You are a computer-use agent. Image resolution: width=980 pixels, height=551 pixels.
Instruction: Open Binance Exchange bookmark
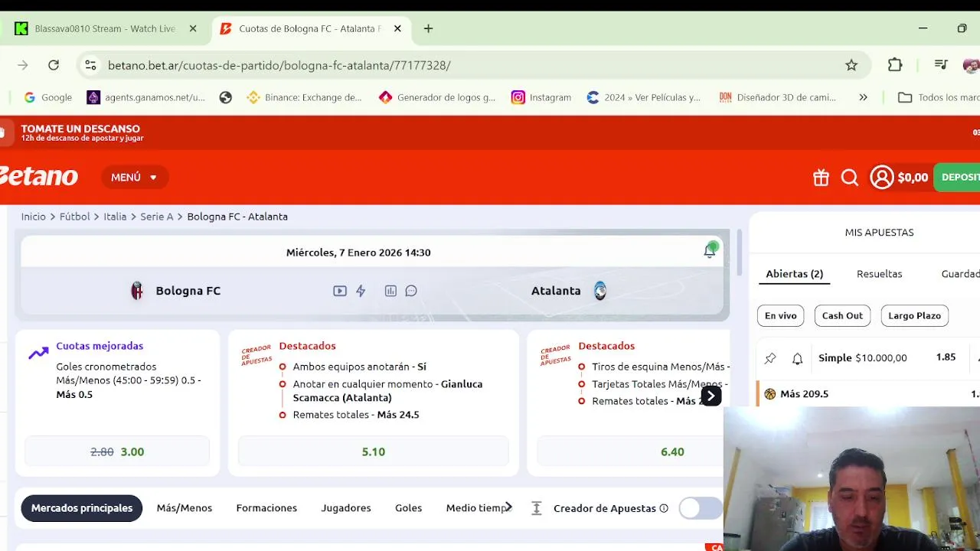point(304,97)
